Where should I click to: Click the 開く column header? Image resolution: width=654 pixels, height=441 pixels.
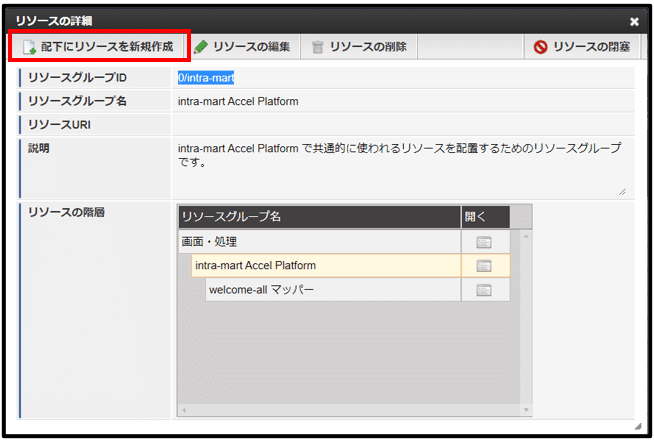coord(485,217)
